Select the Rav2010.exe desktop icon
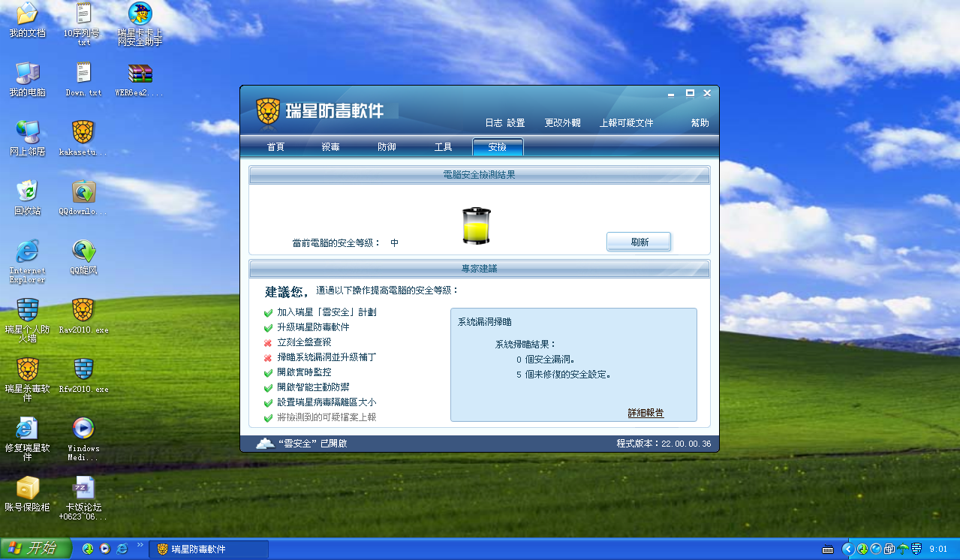 pos(83,316)
